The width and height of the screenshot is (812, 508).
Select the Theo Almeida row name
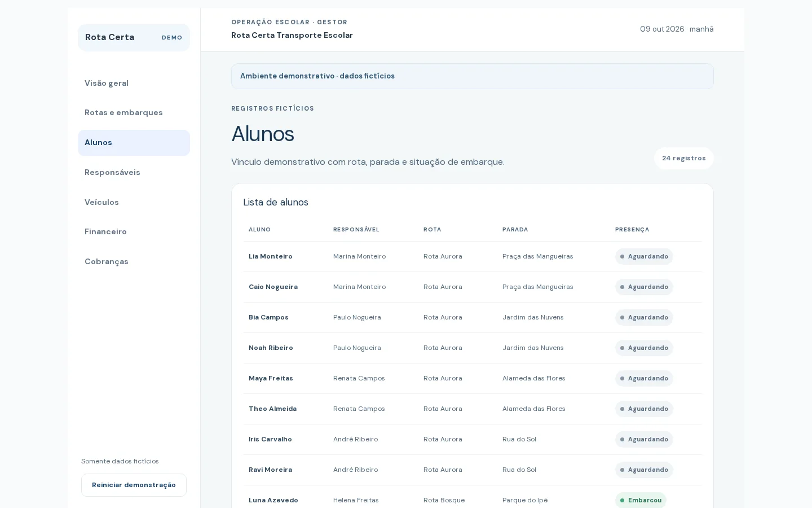click(272, 409)
